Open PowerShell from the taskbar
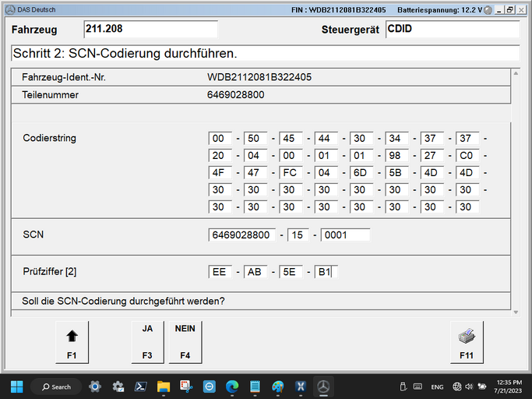This screenshot has height=399, width=532. point(141,387)
